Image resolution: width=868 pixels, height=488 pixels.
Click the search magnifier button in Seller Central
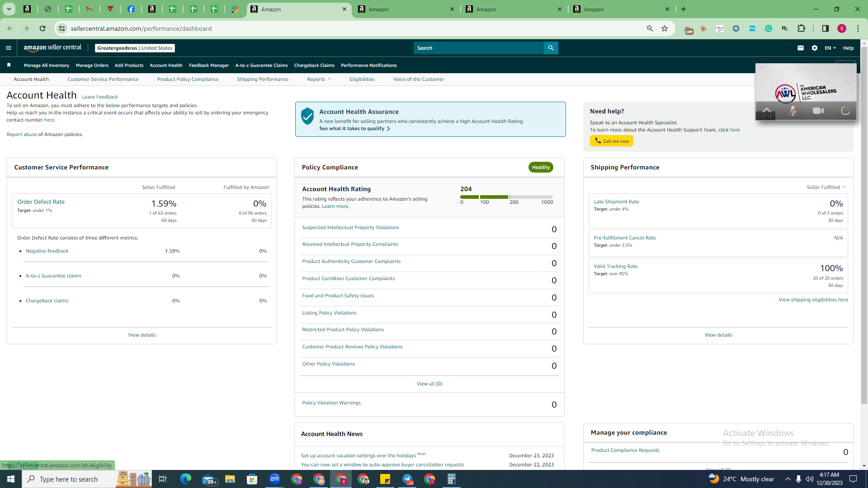click(x=551, y=48)
